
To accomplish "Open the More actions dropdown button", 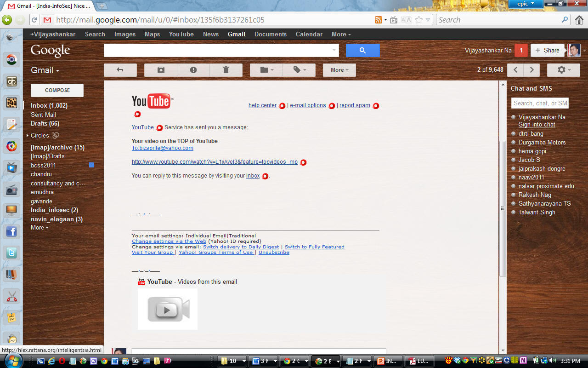I will (x=339, y=70).
